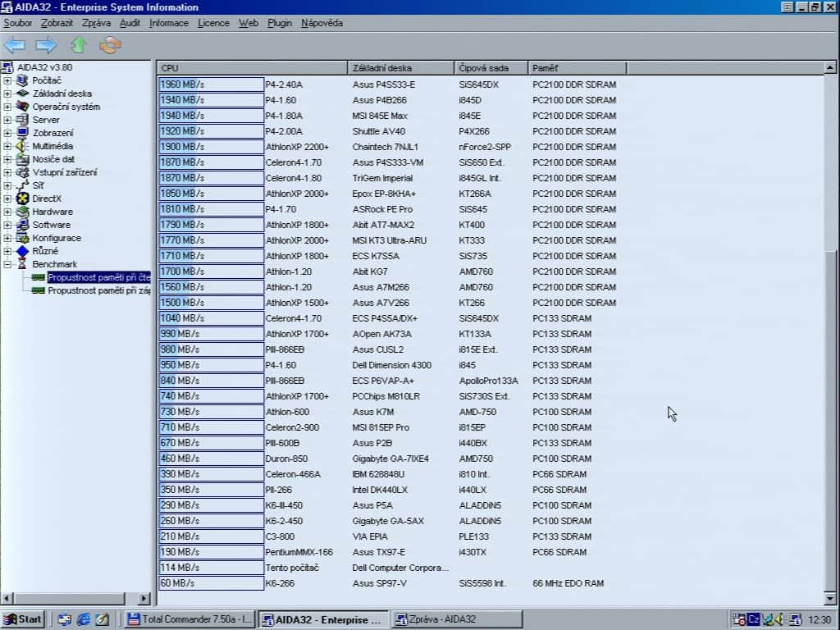Select the Software icon in the tree

22,225
